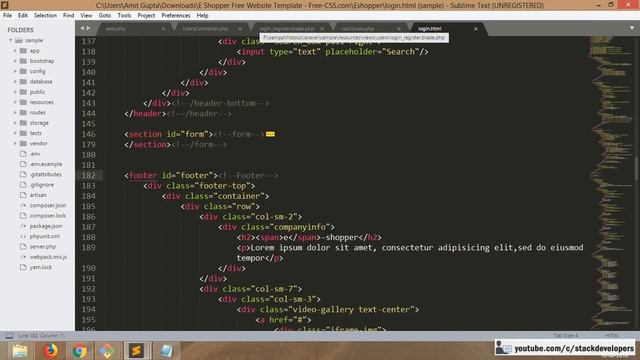Close the login.html tab
The width and height of the screenshot is (640, 360).
click(x=476, y=29)
